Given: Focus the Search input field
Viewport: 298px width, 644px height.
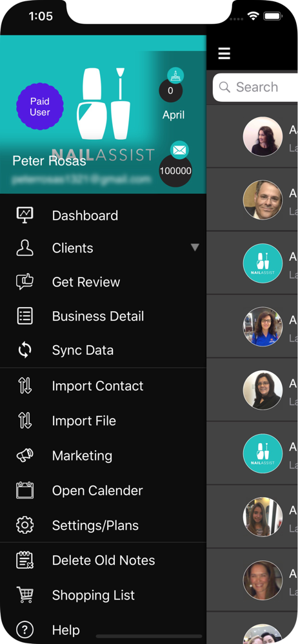Looking at the screenshot, I should (255, 87).
